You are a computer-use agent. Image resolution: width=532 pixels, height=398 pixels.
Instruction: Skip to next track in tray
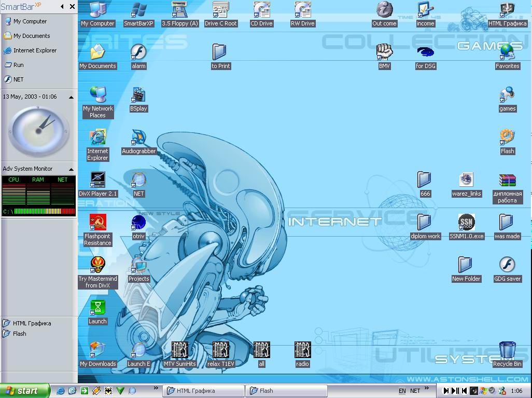tap(446, 391)
